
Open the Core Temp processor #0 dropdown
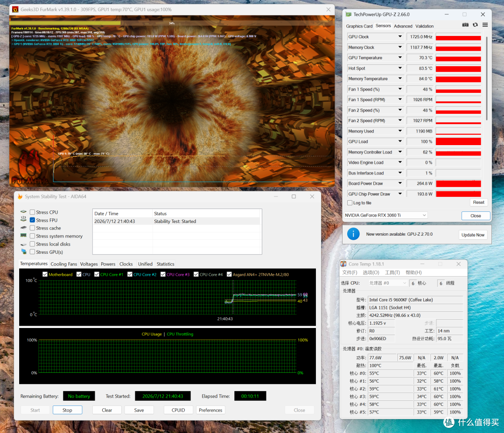(x=388, y=283)
